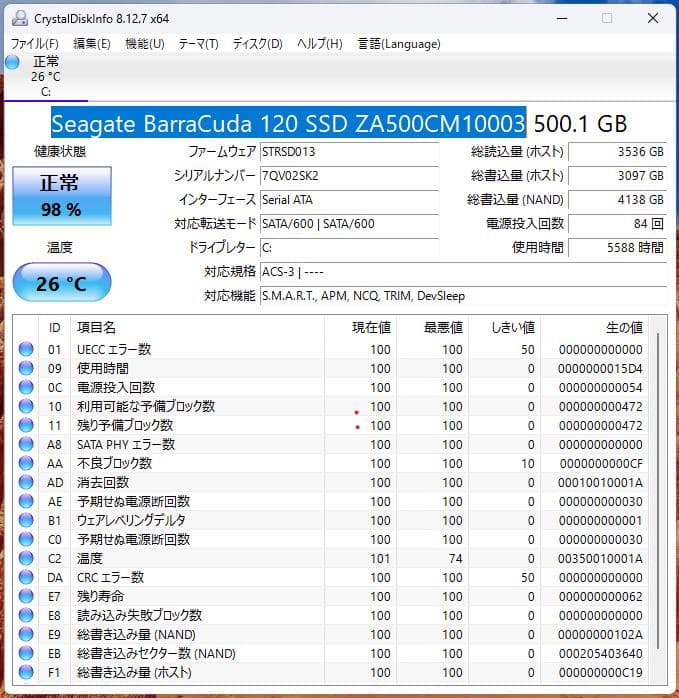Click raw value 0000000015D4
The height and width of the screenshot is (698, 679).
600,369
